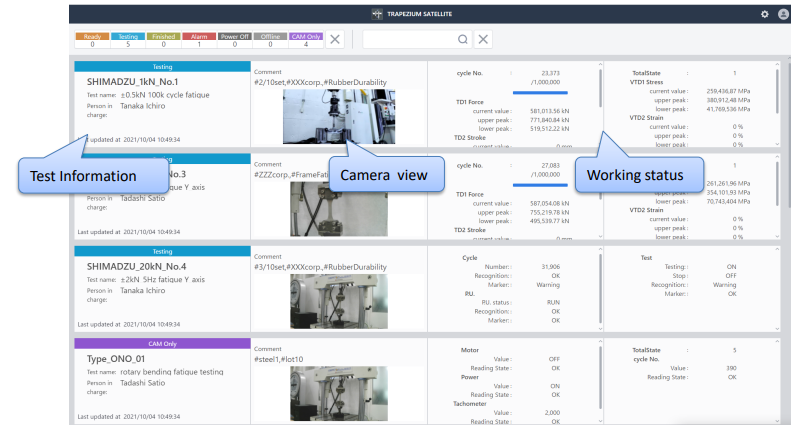Click the search magnifier icon
This screenshot has width=791, height=425.
[462, 39]
